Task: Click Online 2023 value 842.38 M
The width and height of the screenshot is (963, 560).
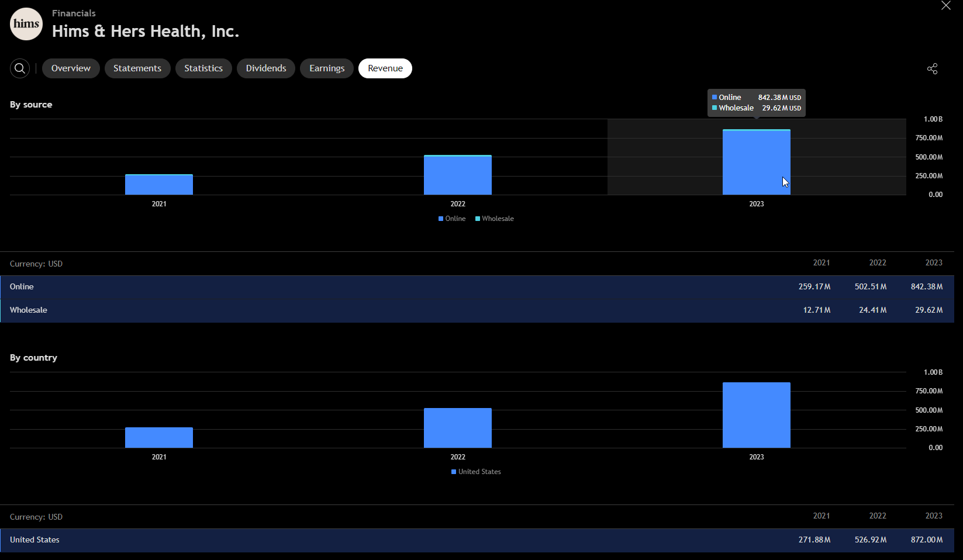Action: pos(927,287)
